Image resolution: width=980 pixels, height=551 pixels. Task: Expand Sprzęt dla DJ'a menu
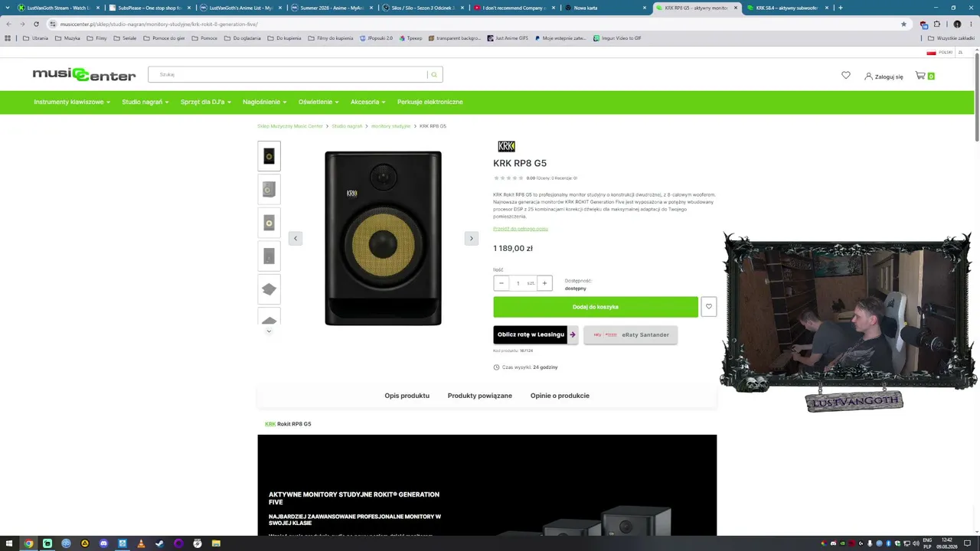point(206,102)
